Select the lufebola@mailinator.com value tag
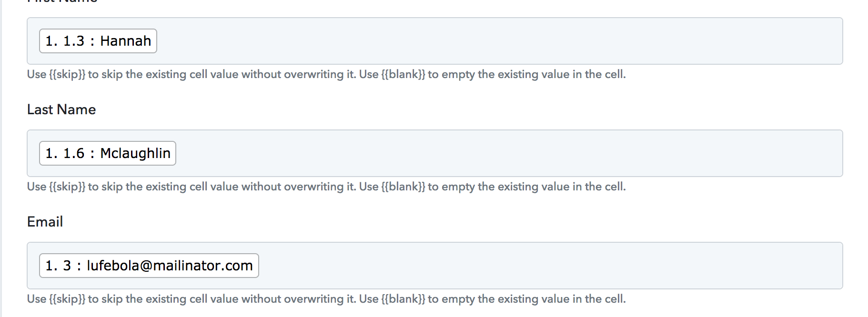The width and height of the screenshot is (868, 317). tap(149, 266)
